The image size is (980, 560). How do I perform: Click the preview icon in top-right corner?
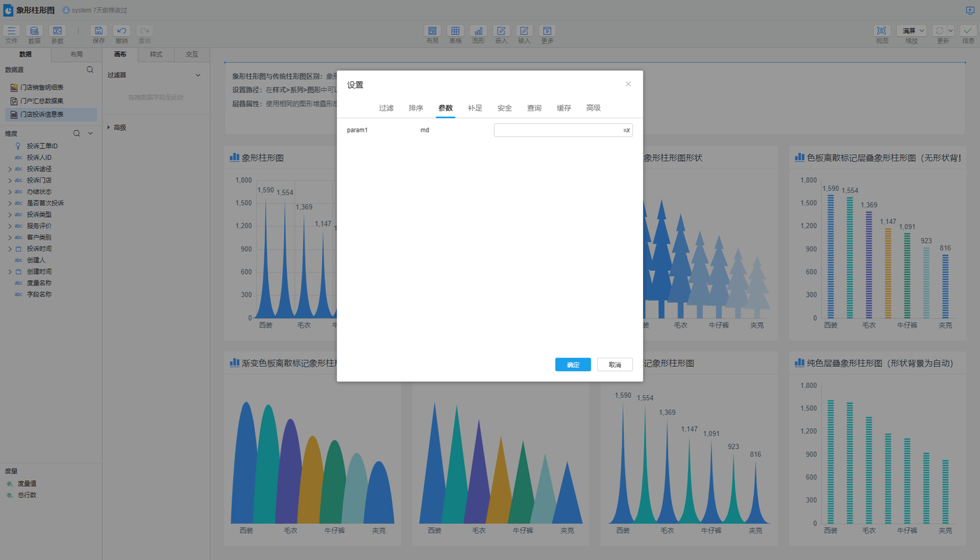969,10
